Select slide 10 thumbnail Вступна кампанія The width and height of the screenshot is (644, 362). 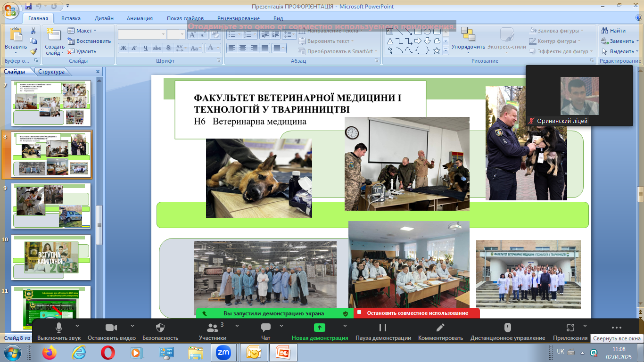point(51,257)
